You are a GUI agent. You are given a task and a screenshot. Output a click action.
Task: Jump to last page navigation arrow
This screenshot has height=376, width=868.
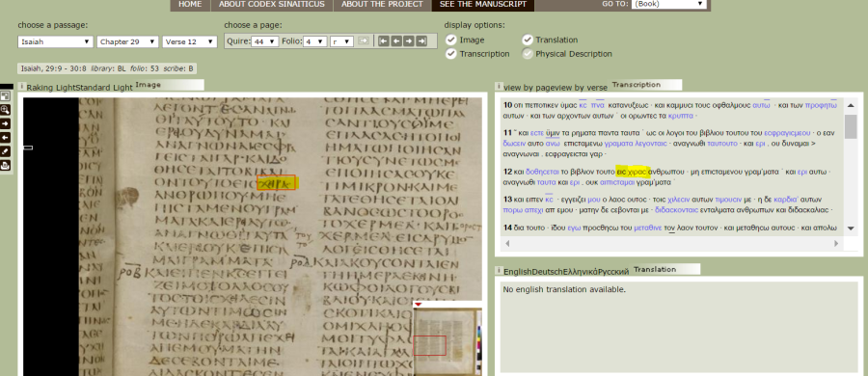coord(421,41)
